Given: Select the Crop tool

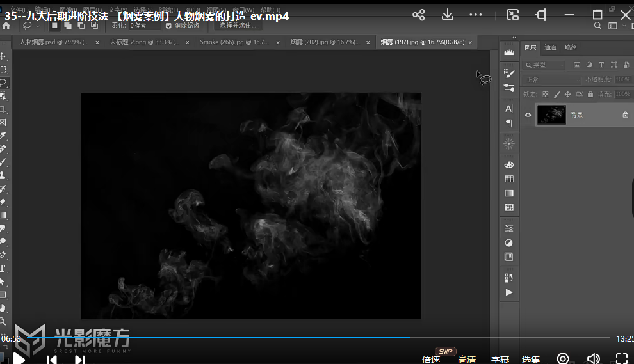Looking at the screenshot, I should (3, 109).
